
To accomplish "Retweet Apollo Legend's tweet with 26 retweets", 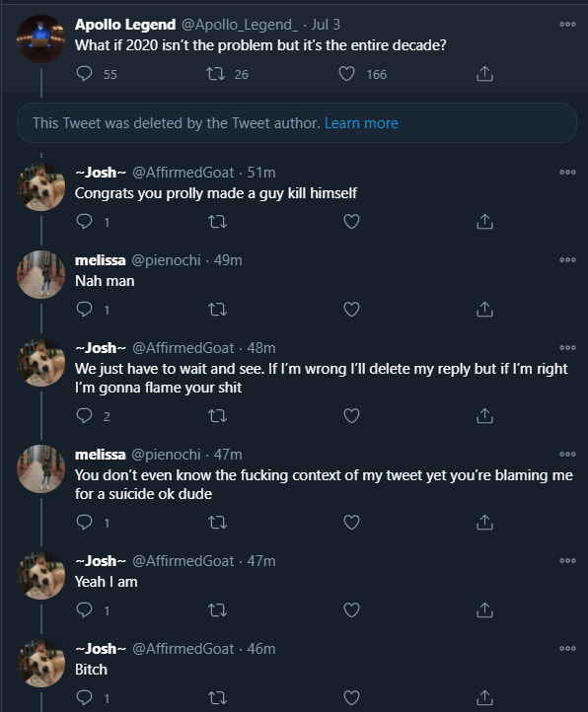I will click(215, 74).
